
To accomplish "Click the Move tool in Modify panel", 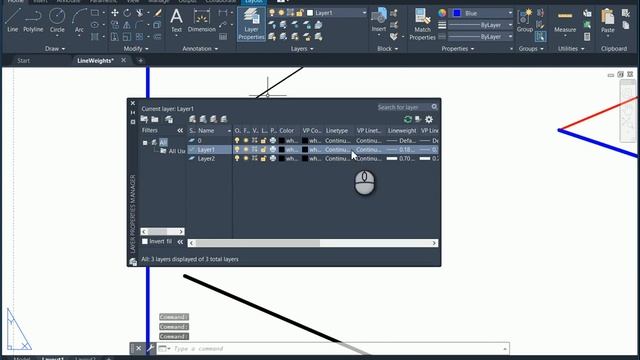I will [115, 13].
